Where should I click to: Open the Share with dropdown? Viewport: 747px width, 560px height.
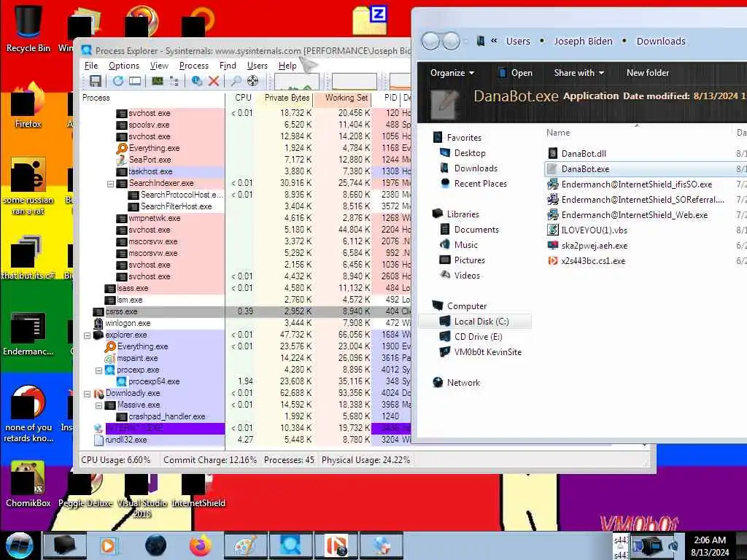pos(578,73)
